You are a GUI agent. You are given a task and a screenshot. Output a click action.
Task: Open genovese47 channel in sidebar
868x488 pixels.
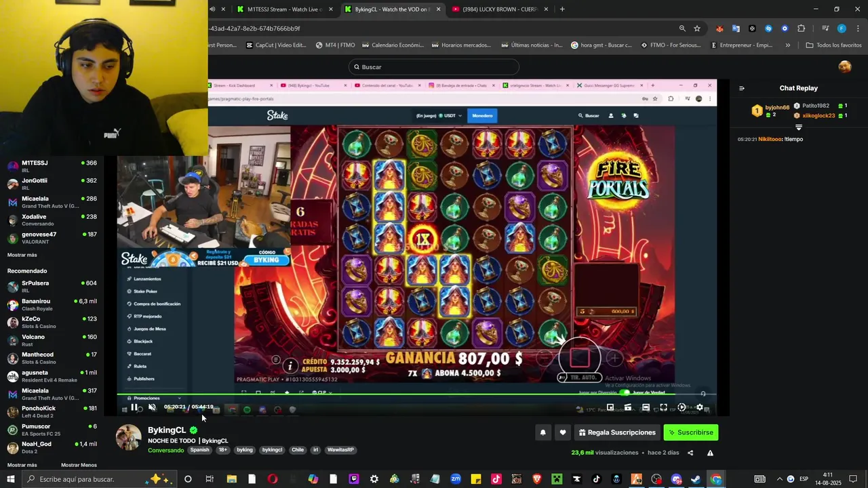click(x=52, y=237)
